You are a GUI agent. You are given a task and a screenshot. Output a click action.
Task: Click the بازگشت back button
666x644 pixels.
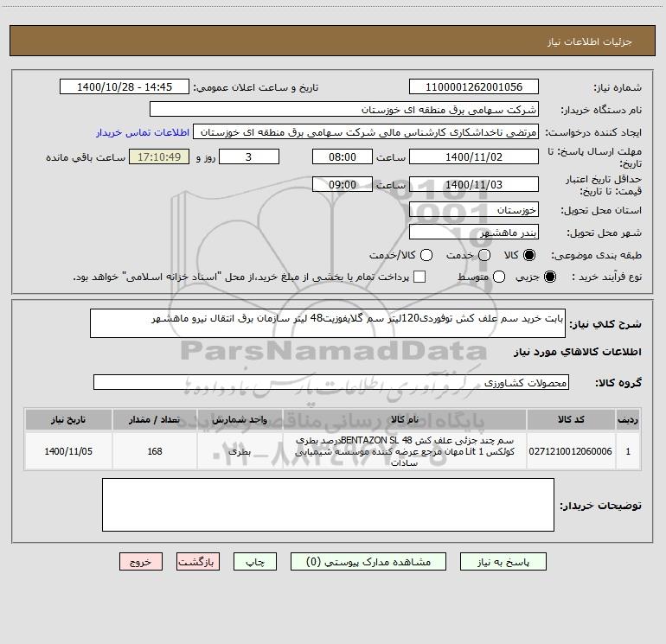(x=198, y=562)
